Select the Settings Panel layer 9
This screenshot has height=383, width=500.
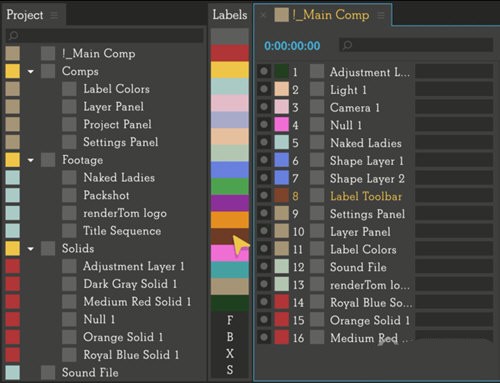click(368, 214)
